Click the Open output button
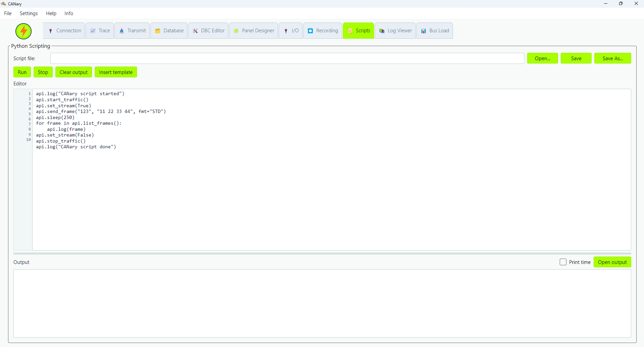 click(612, 262)
